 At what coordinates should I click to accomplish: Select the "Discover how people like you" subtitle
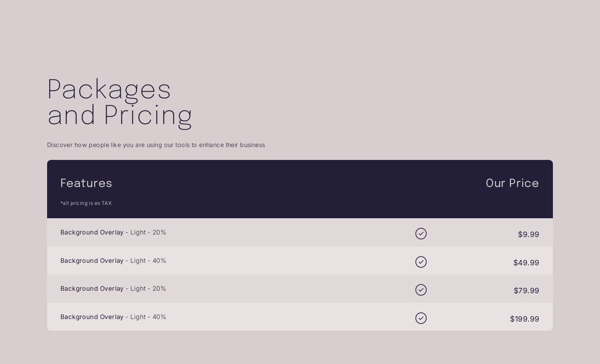(156, 145)
